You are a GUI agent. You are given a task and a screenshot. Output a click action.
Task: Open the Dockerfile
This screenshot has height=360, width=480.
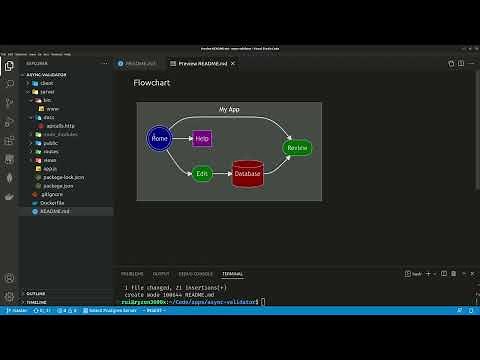pos(52,203)
